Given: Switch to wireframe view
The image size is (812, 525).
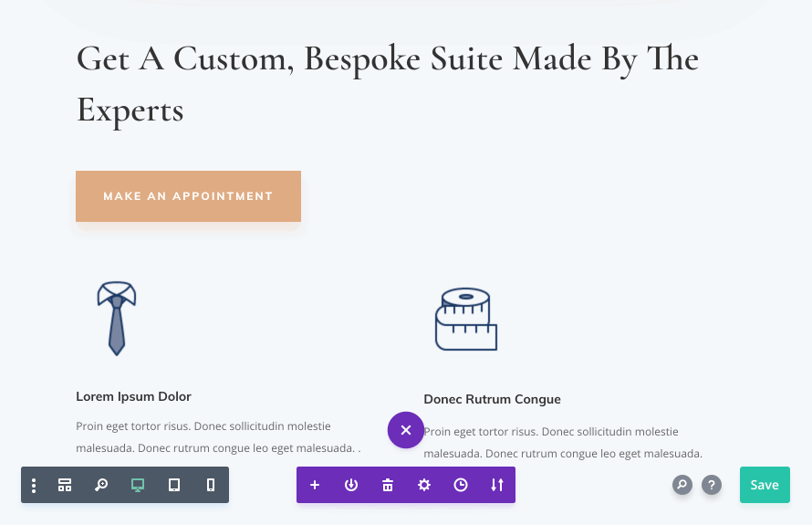Looking at the screenshot, I should click(65, 485).
